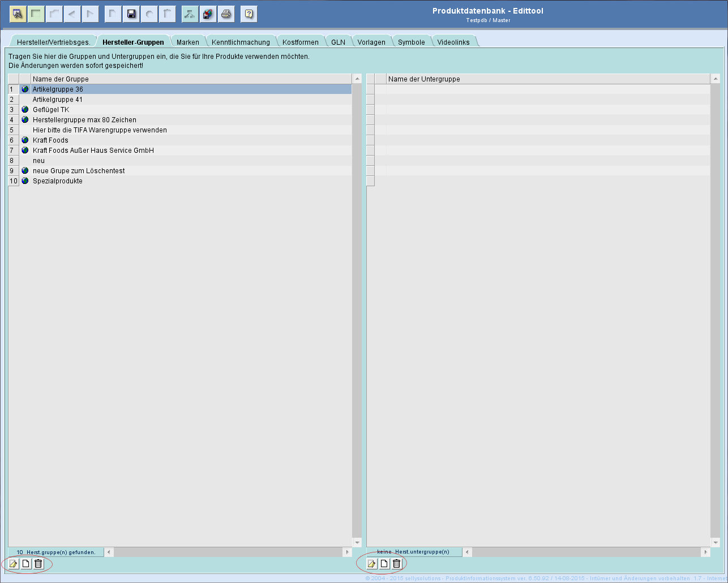Switch to the Marken tab
The width and height of the screenshot is (728, 583).
(187, 42)
